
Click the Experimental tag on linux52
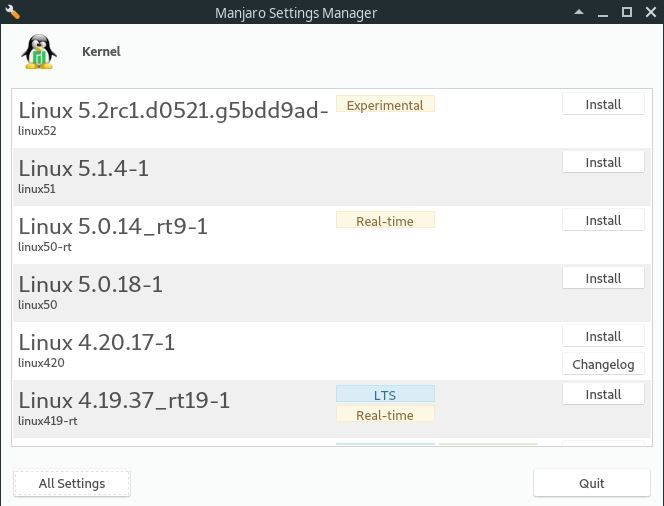[385, 105]
